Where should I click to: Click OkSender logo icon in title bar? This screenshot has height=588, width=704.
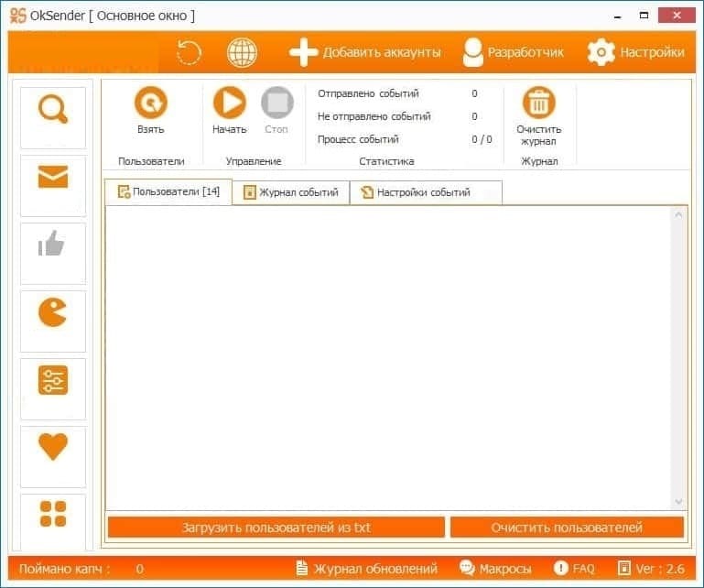(18, 16)
